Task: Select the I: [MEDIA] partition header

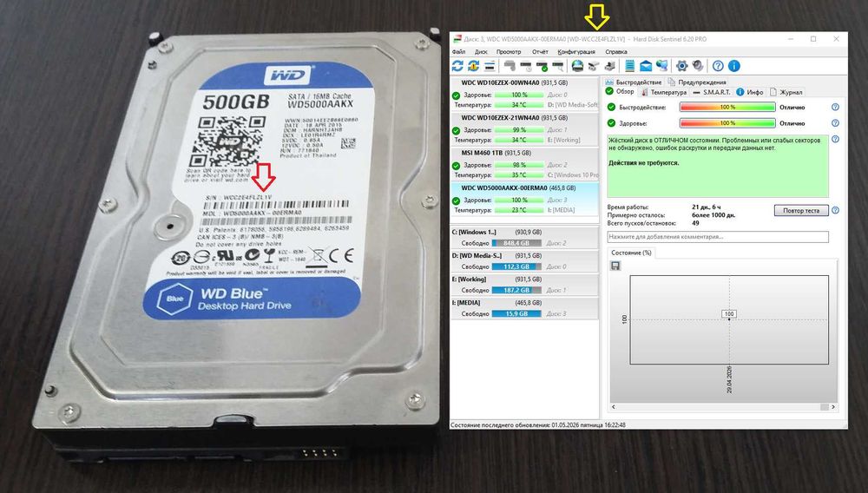Action: 524,303
